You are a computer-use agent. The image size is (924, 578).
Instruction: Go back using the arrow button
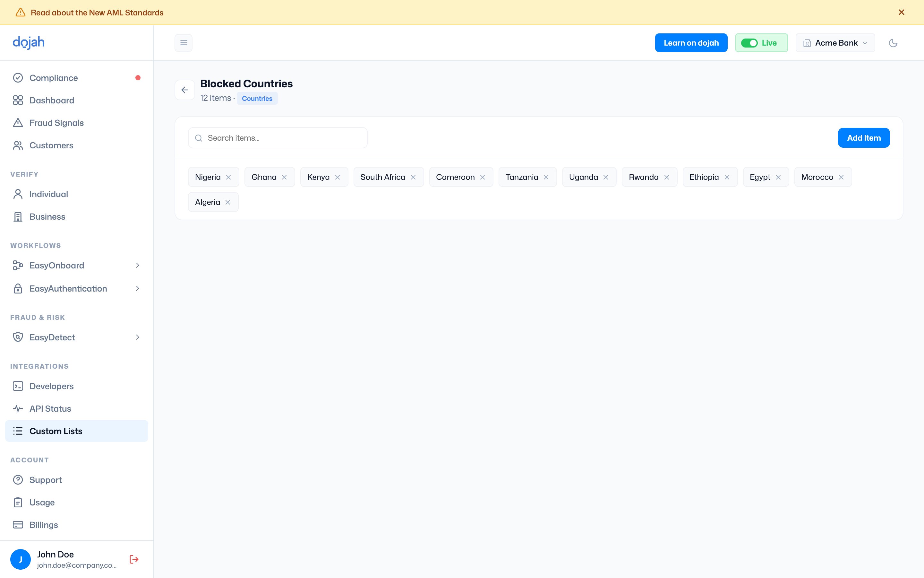point(185,90)
